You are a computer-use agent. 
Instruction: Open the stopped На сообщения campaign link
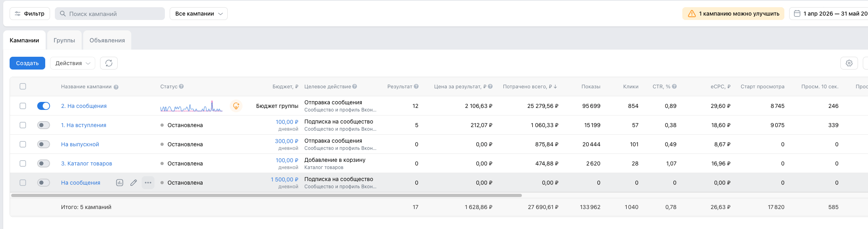(x=80, y=183)
